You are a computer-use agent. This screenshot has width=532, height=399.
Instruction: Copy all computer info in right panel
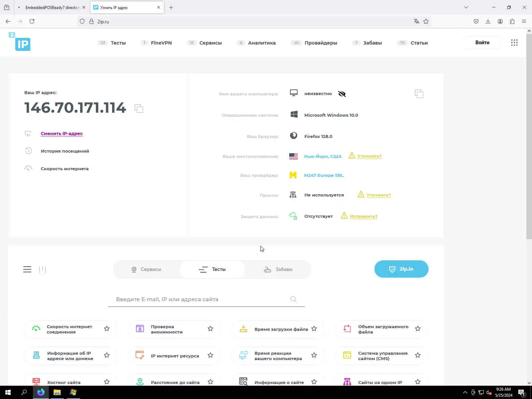pos(419,94)
